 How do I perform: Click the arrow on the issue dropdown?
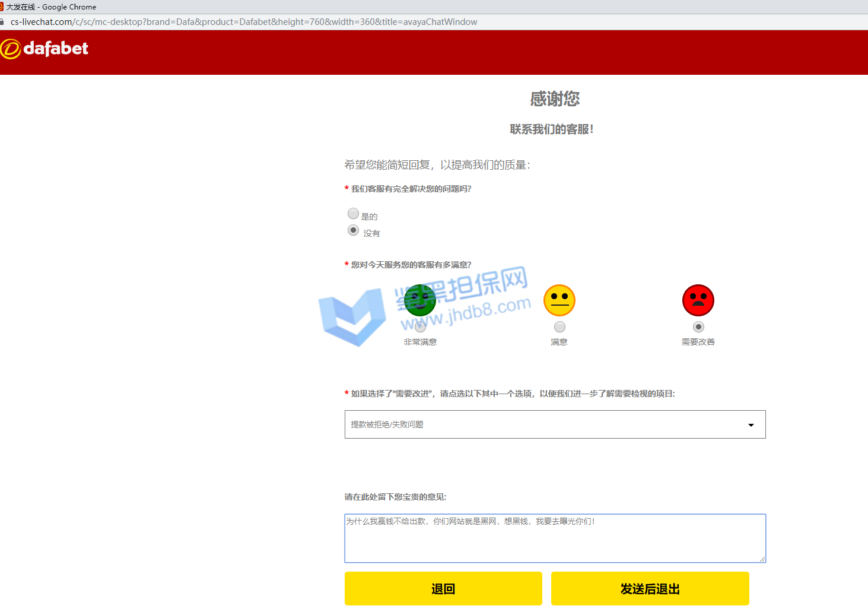point(751,425)
